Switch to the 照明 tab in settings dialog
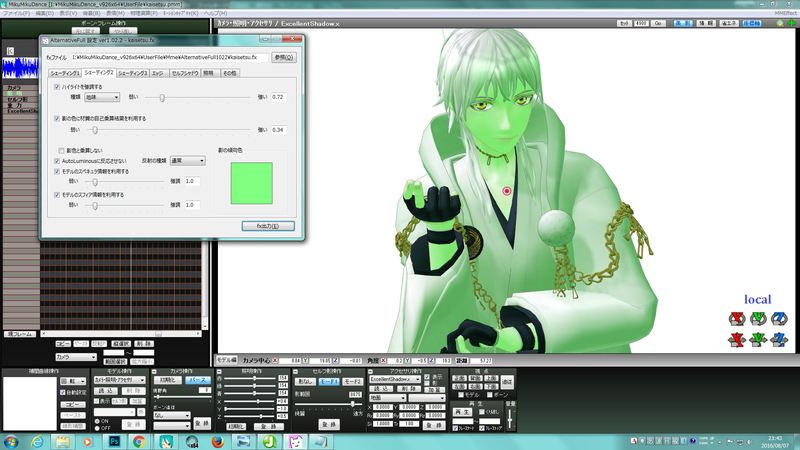 pyautogui.click(x=209, y=73)
